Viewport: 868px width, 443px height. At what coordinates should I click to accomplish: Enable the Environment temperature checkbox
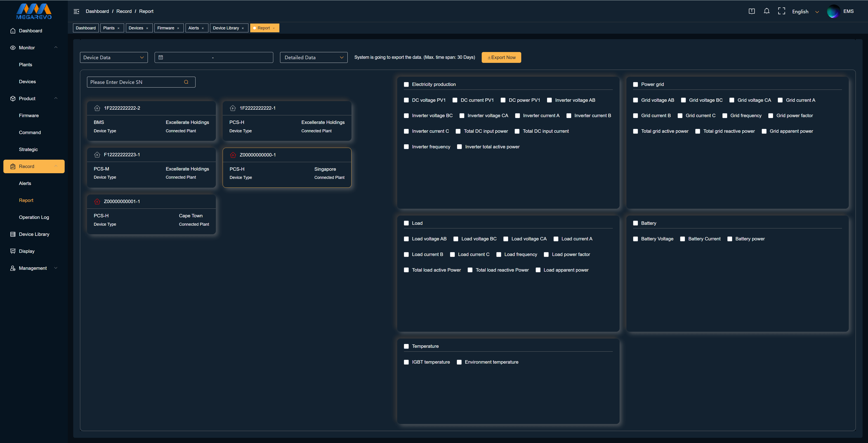pos(459,362)
